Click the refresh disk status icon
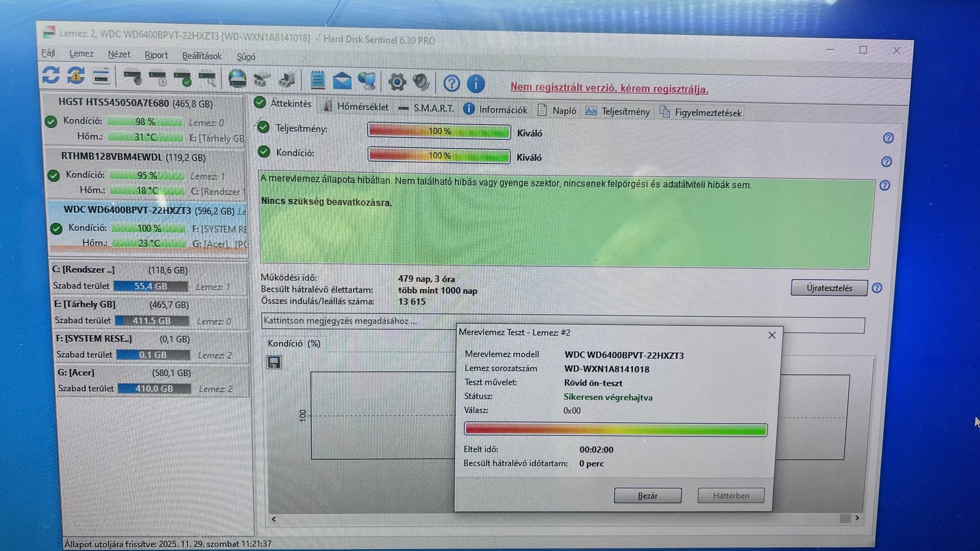Screen dimensions: 980x551 [x=51, y=76]
